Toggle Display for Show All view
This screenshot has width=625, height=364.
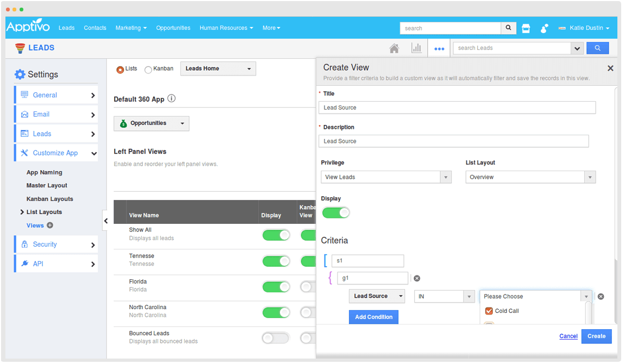(276, 235)
